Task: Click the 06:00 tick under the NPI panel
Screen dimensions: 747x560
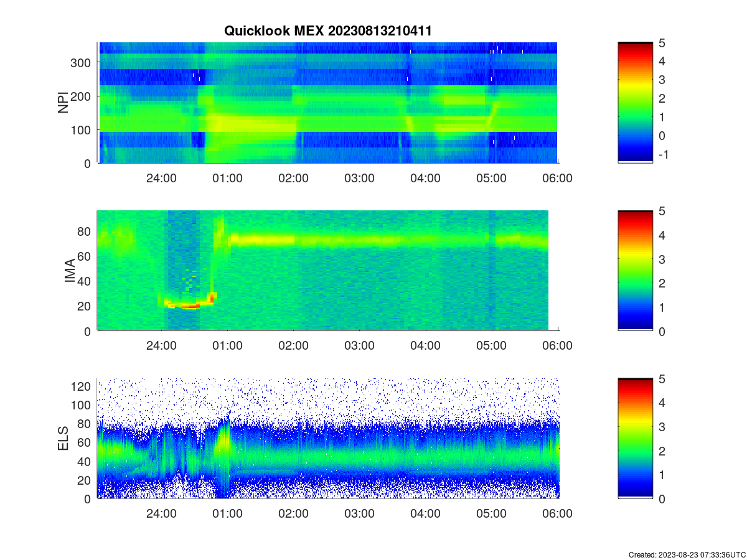Action: [x=557, y=178]
